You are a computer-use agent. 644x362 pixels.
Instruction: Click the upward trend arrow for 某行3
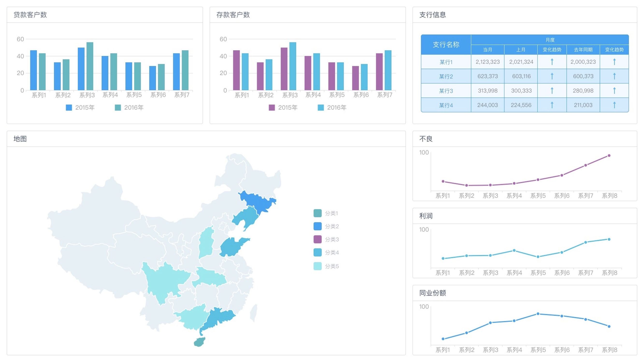point(552,90)
